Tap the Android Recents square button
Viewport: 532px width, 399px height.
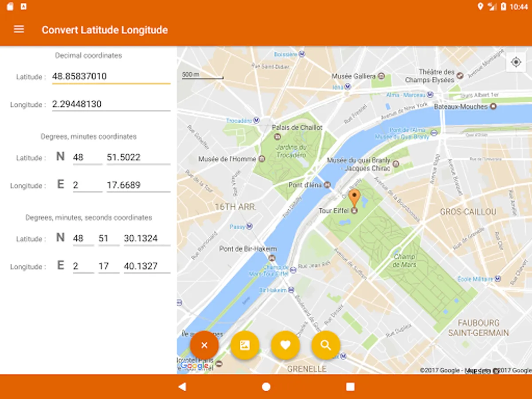click(x=350, y=387)
